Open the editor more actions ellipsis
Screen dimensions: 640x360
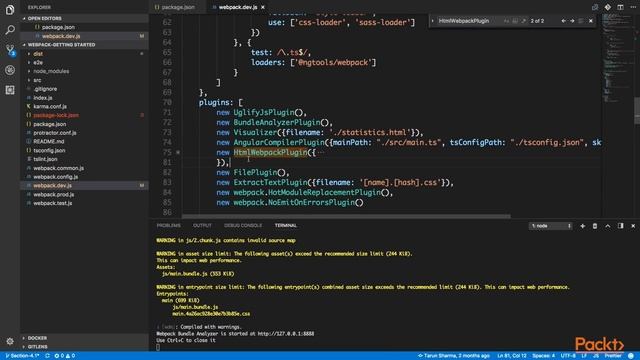[633, 7]
